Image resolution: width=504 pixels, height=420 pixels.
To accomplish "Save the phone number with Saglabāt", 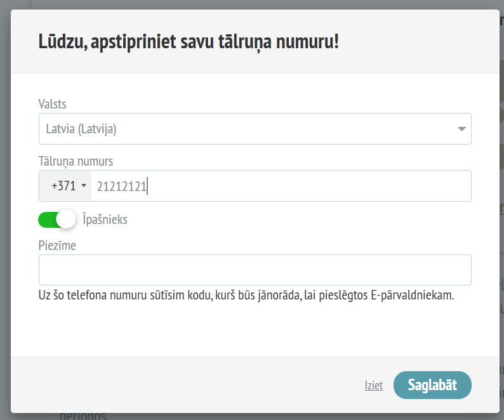I will 432,385.
